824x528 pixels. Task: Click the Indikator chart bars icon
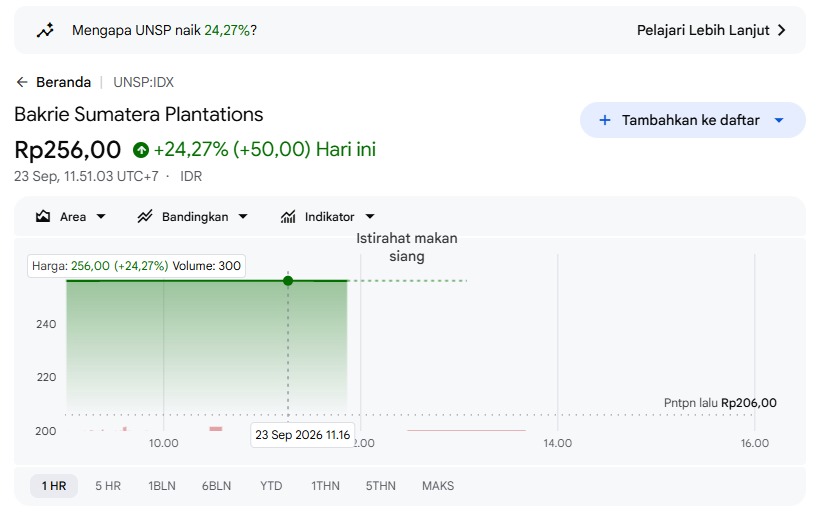click(x=288, y=216)
